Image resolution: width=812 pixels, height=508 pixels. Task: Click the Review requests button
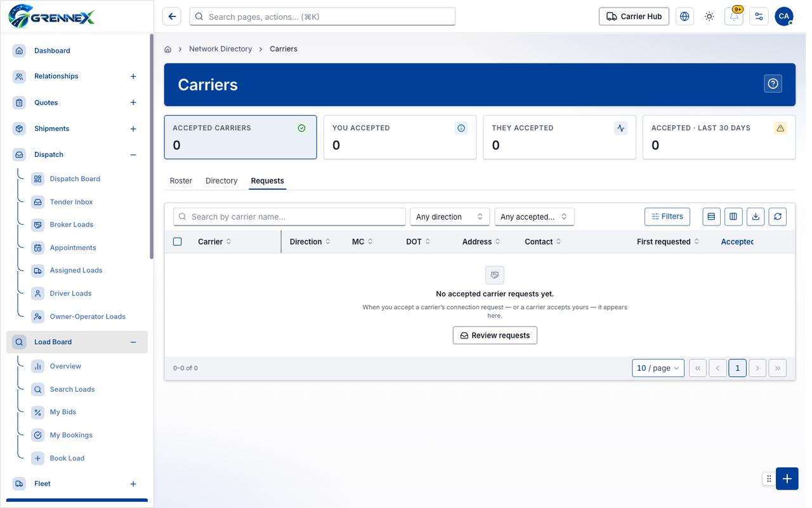[x=495, y=335]
